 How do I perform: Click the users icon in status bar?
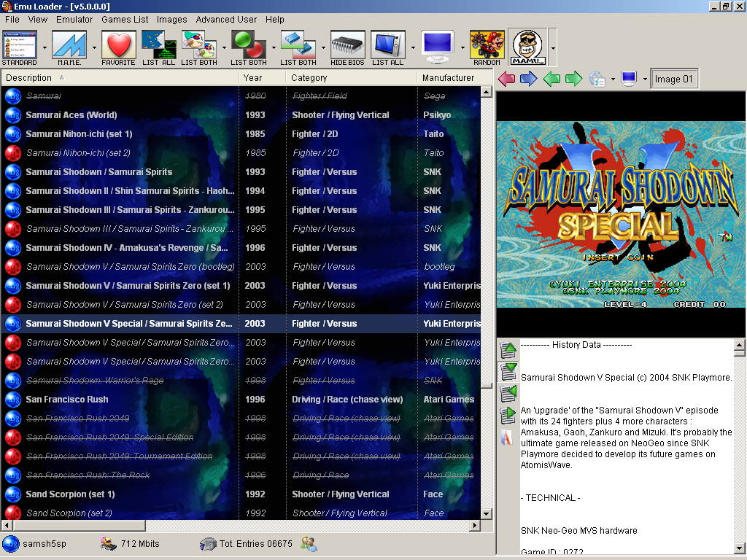[309, 543]
